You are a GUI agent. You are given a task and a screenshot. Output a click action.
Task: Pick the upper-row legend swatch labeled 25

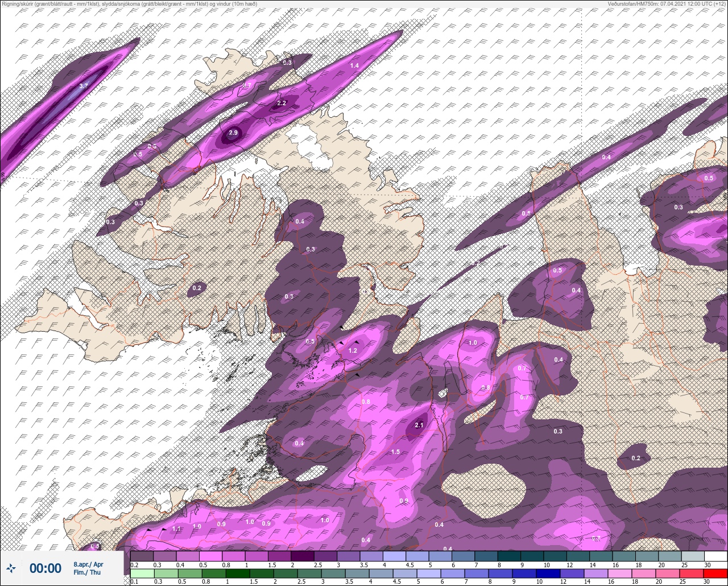click(x=693, y=556)
